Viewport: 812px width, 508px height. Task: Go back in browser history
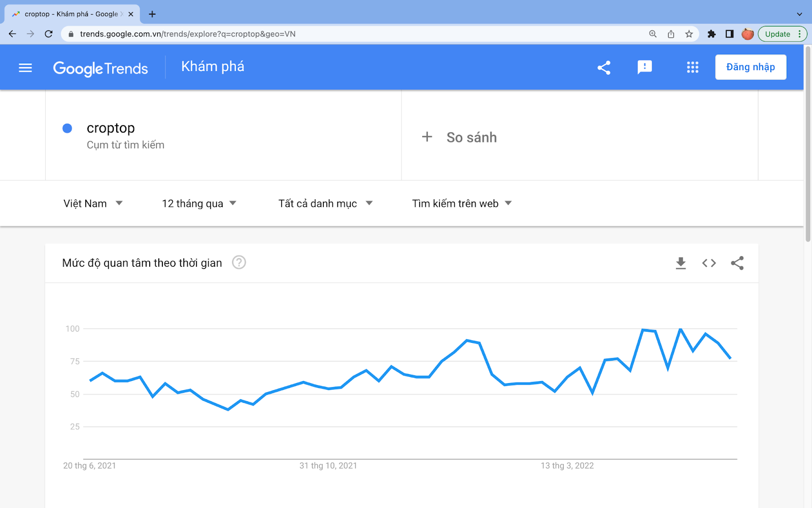point(13,34)
